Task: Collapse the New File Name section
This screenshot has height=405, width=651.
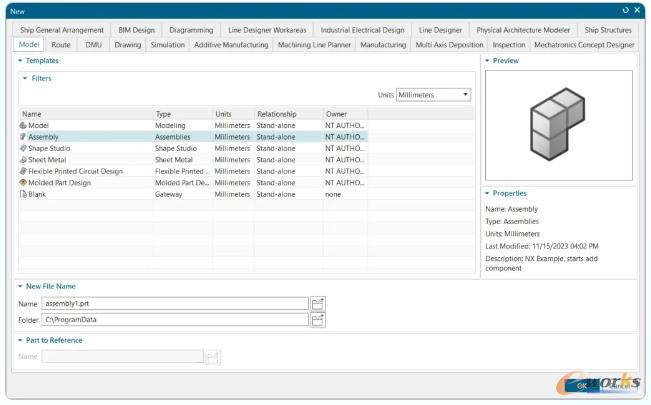Action: pyautogui.click(x=20, y=287)
